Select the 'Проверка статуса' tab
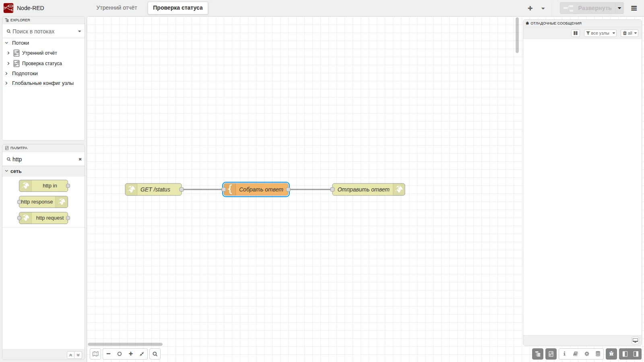The height and width of the screenshot is (362, 644). pyautogui.click(x=178, y=8)
